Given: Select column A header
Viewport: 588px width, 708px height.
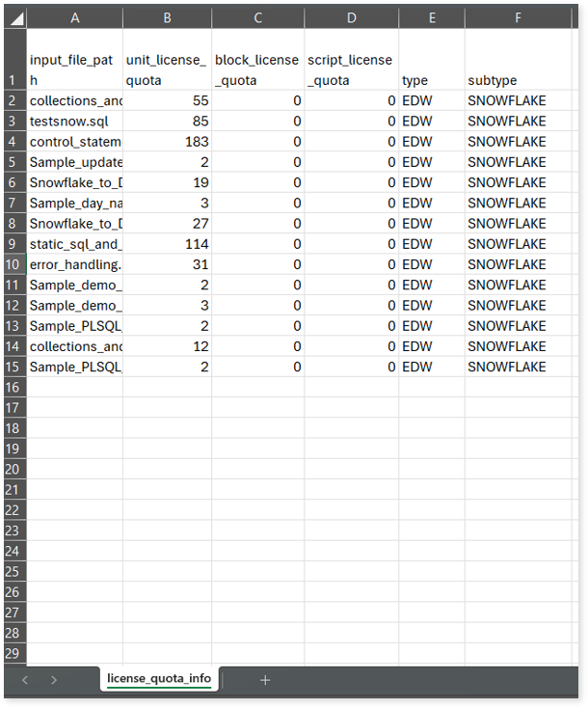Looking at the screenshot, I should coord(75,17).
